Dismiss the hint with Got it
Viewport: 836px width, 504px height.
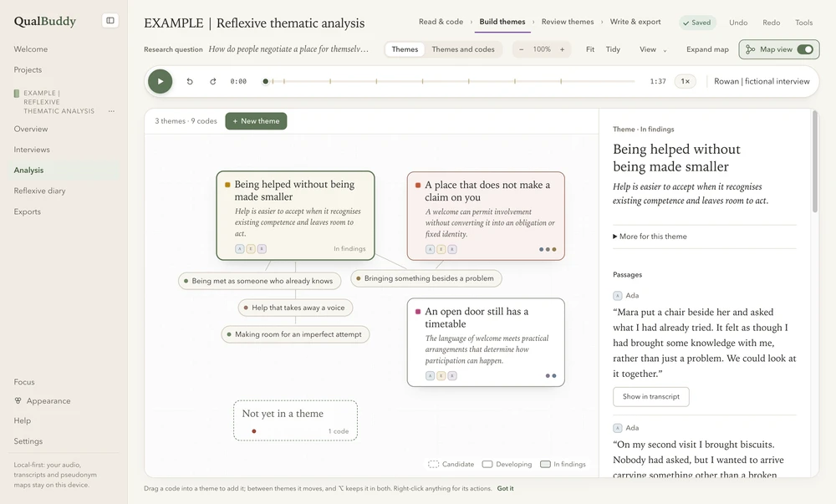[x=506, y=489]
